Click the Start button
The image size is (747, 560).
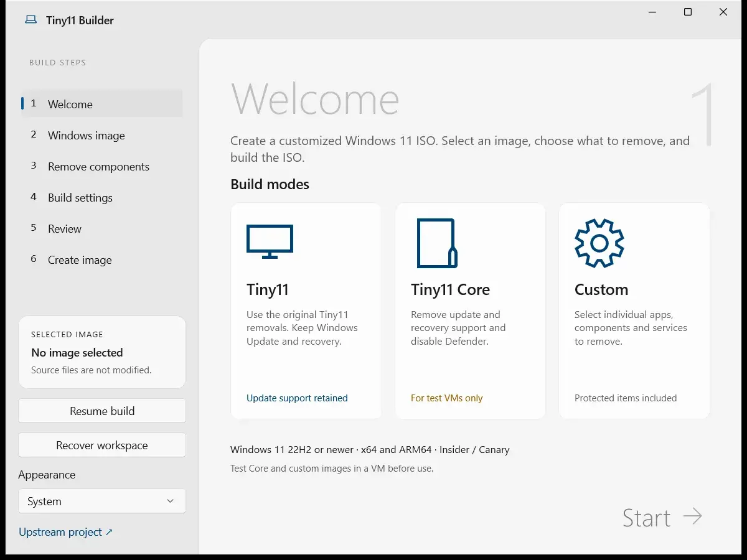[x=662, y=517]
